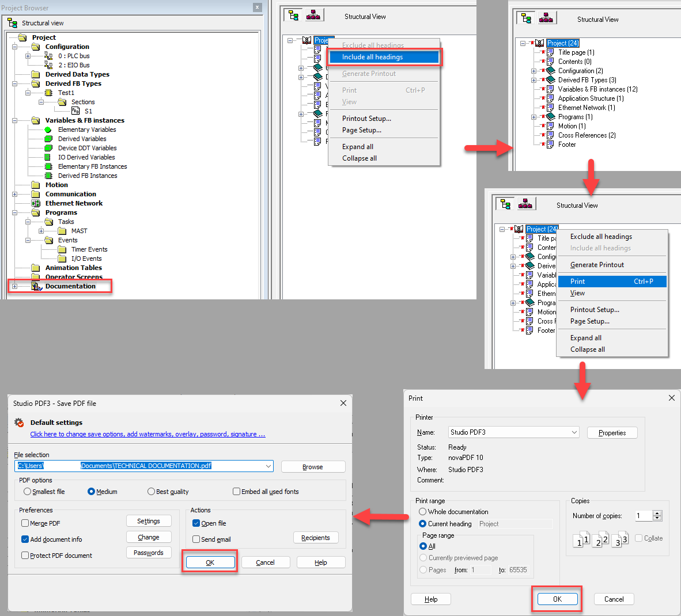Image resolution: width=681 pixels, height=616 pixels.
Task: Click the change save options link
Action: tap(147, 434)
